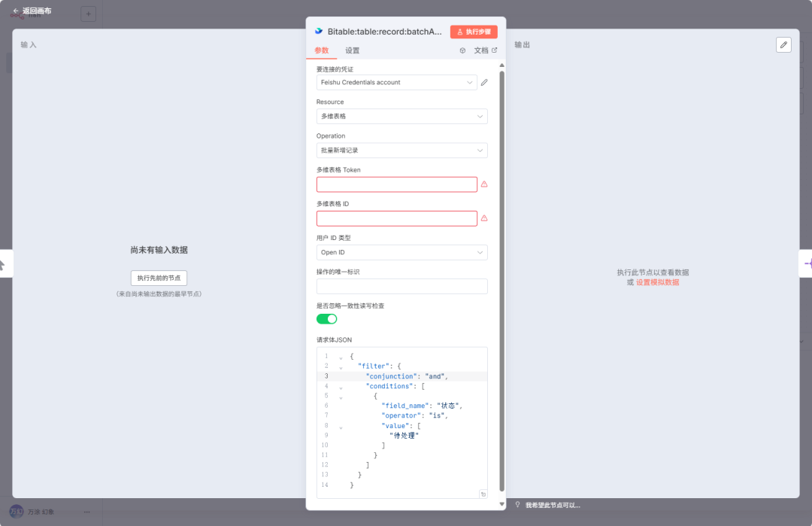Click the "field_name" line in JSON editor

(422, 406)
